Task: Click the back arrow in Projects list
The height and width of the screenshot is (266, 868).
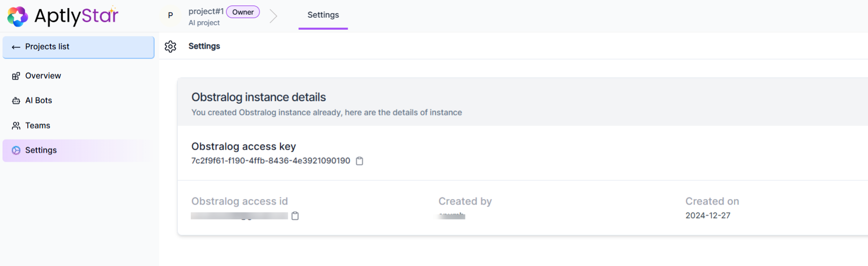Action: (x=16, y=47)
